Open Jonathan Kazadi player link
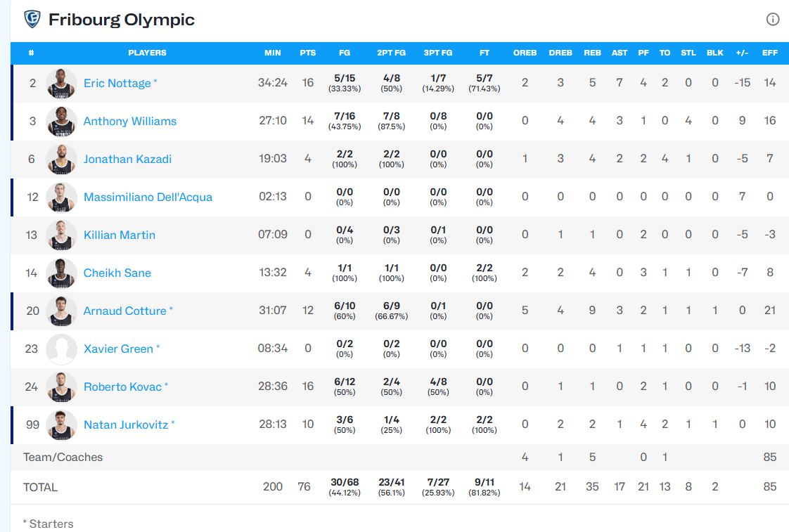789x532 pixels. 127,159
